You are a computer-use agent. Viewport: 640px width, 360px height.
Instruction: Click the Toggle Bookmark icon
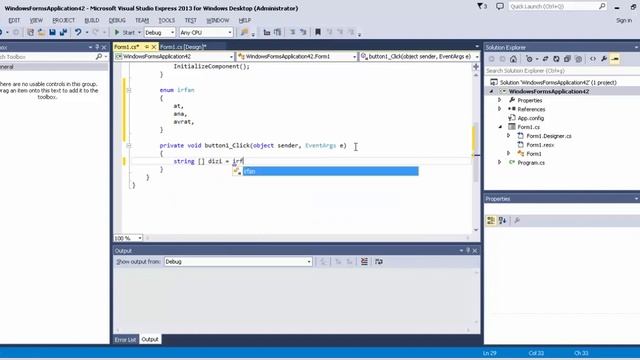coord(318,32)
